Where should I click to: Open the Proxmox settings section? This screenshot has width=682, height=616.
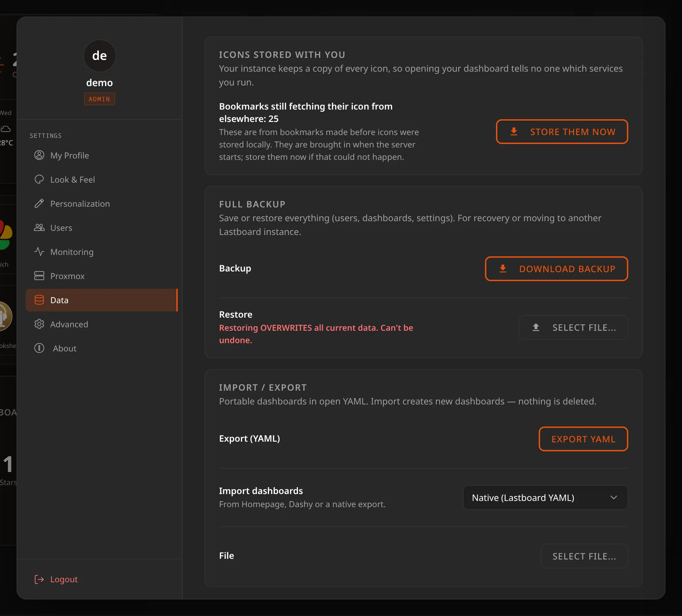101,276
